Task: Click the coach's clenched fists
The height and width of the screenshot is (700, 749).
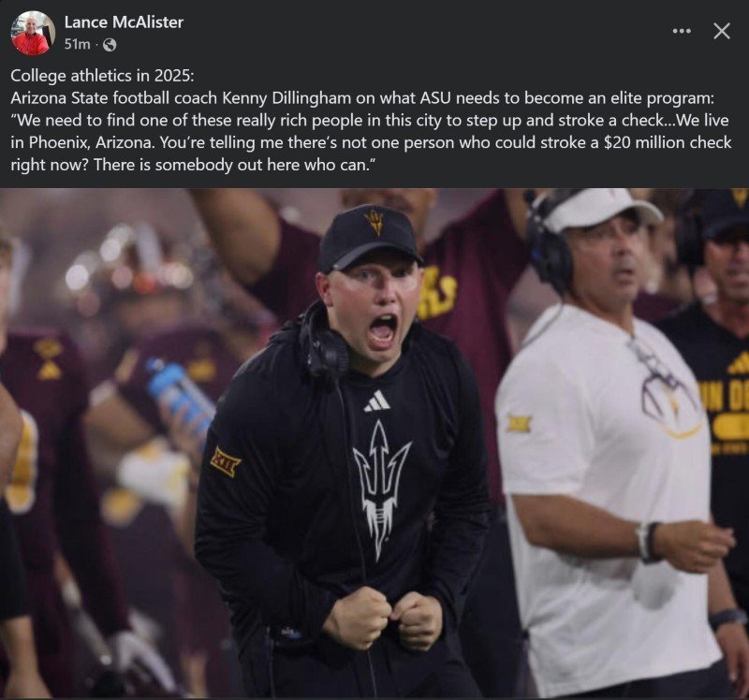Action: pyautogui.click(x=382, y=619)
